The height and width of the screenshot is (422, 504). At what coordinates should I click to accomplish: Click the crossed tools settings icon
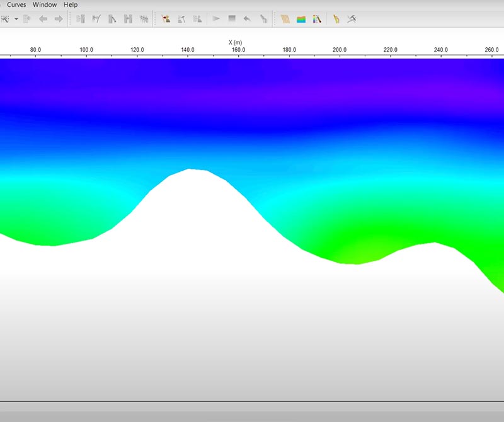click(352, 19)
